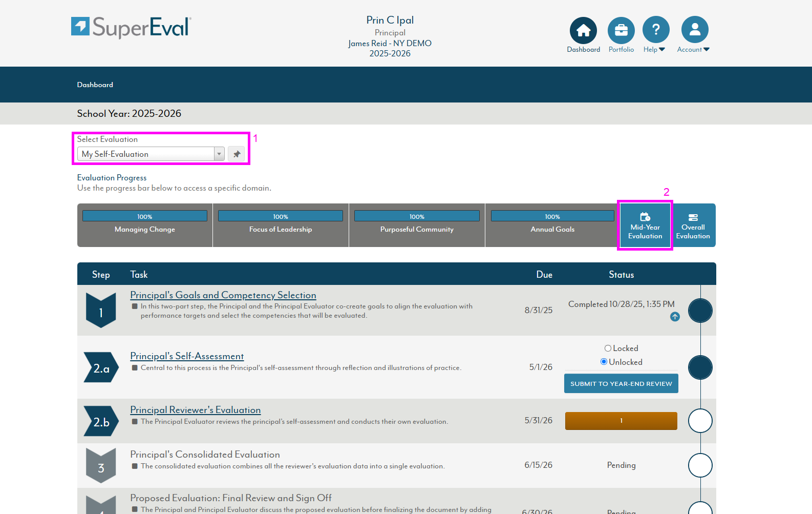The height and width of the screenshot is (514, 812).
Task: Expand the Account menu arrow
Action: click(707, 50)
